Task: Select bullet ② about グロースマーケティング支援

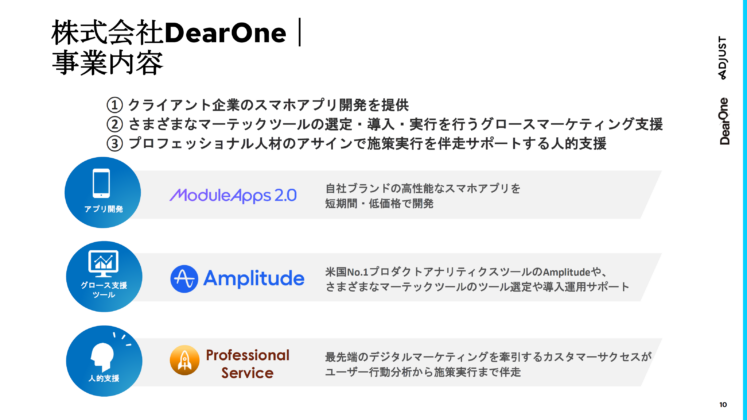Action: point(385,124)
